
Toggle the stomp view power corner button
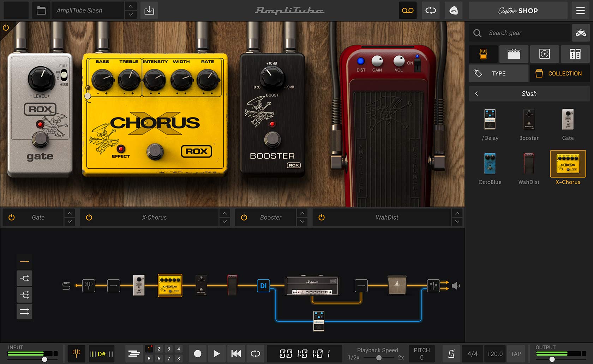click(x=6, y=28)
